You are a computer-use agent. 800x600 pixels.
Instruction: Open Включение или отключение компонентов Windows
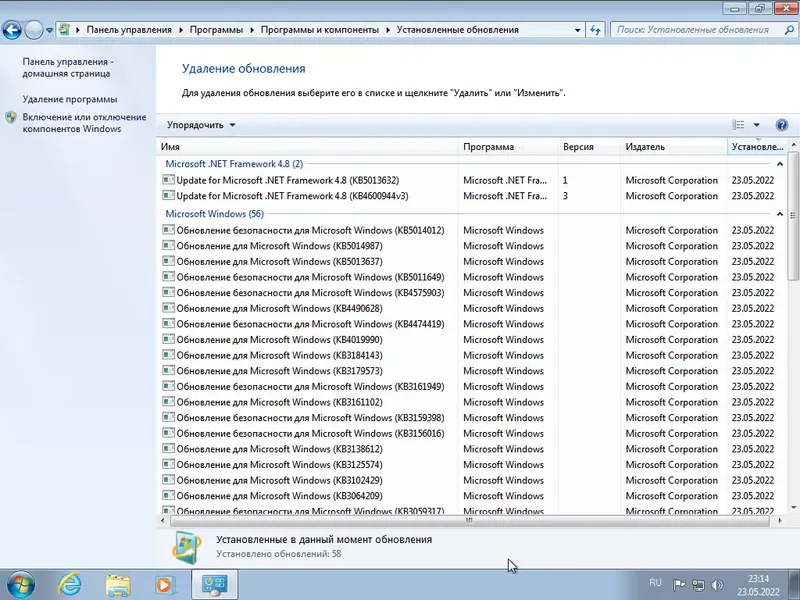[84, 123]
